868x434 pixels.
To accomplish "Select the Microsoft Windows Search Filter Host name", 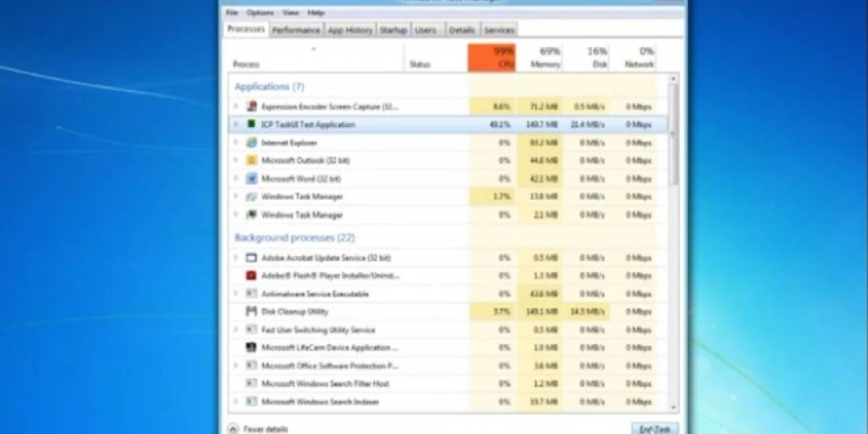I will click(325, 383).
